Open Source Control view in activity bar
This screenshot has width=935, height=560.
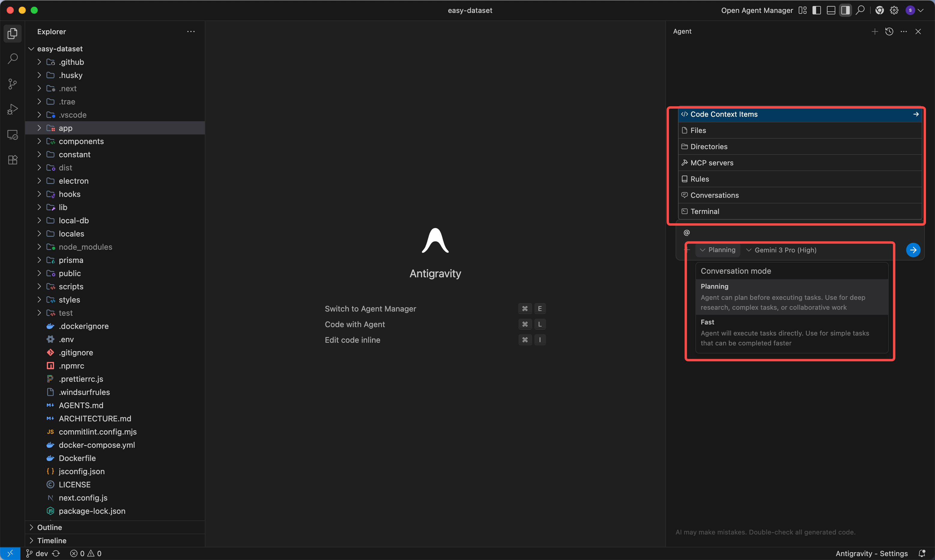coord(12,84)
